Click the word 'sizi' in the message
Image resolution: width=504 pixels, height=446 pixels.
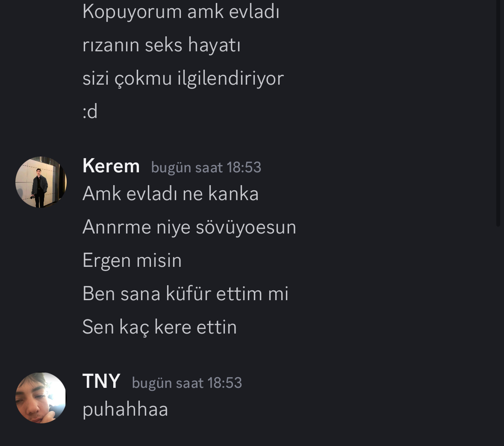pyautogui.click(x=96, y=78)
